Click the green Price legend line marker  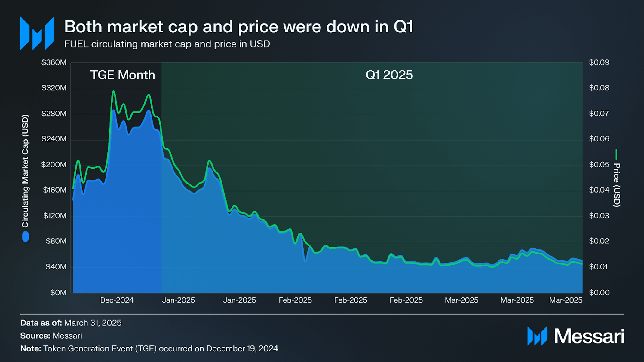616,154
